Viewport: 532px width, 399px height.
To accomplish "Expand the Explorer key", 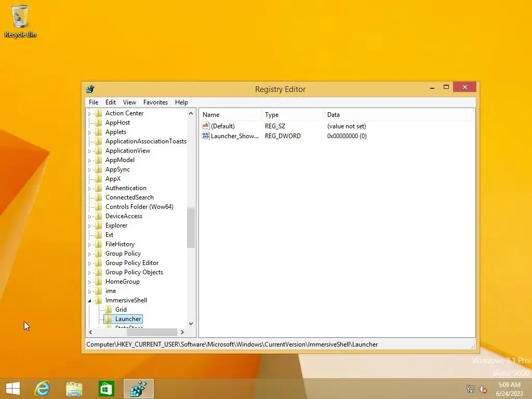I will 89,226.
